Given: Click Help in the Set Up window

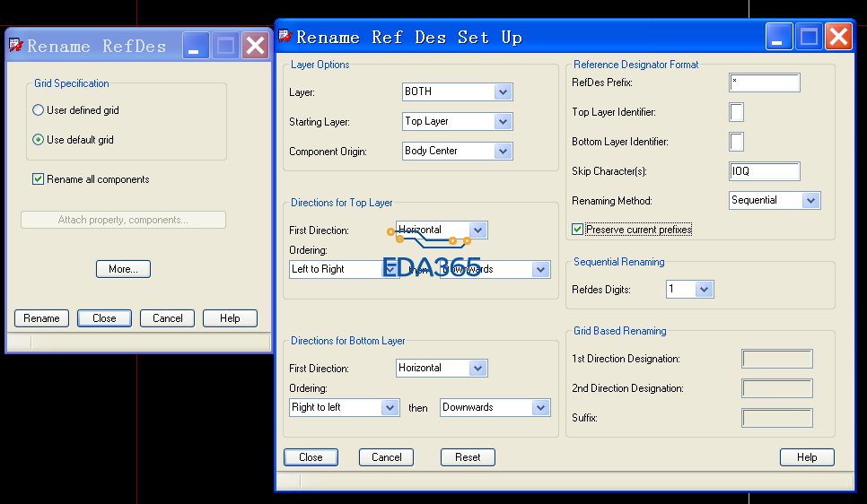Looking at the screenshot, I should pos(807,457).
